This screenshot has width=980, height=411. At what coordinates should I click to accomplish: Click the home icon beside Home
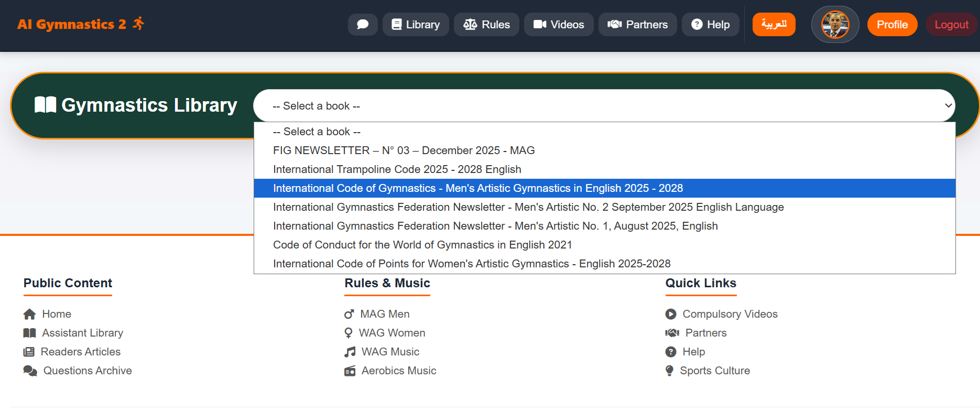[x=29, y=314]
